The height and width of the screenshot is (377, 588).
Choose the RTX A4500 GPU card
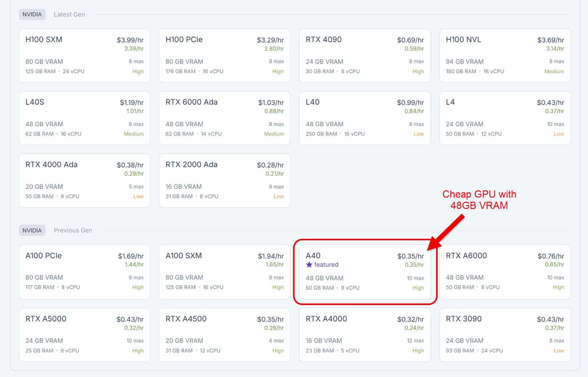point(225,335)
